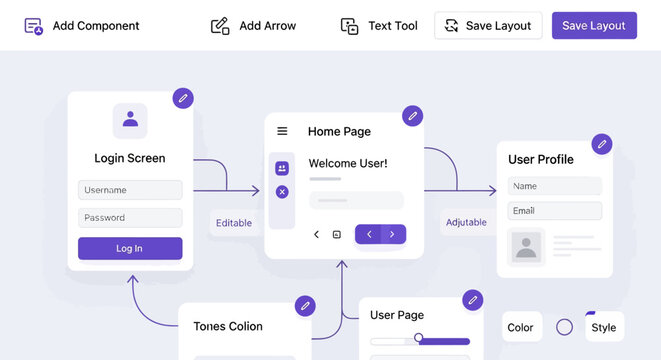Open the Style option
Screen dimensions: 661x360
(x=604, y=327)
